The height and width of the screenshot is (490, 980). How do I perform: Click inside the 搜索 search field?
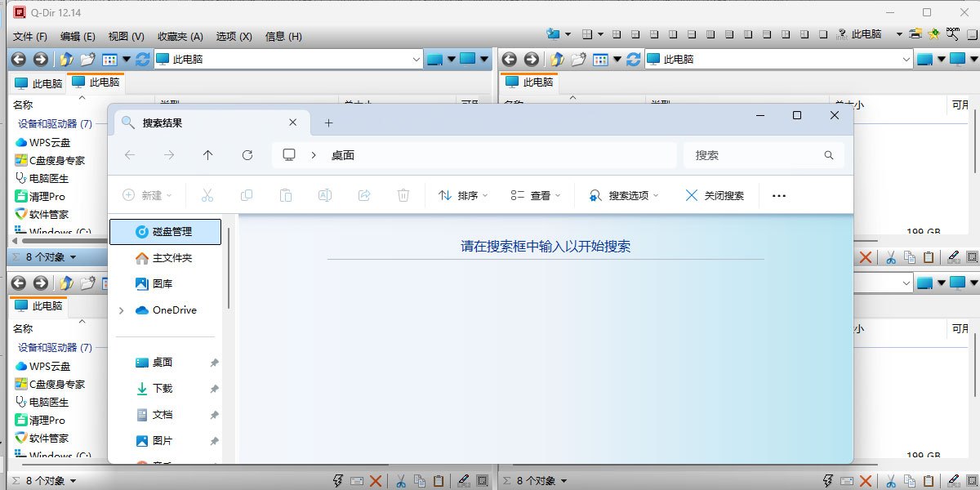tap(759, 154)
